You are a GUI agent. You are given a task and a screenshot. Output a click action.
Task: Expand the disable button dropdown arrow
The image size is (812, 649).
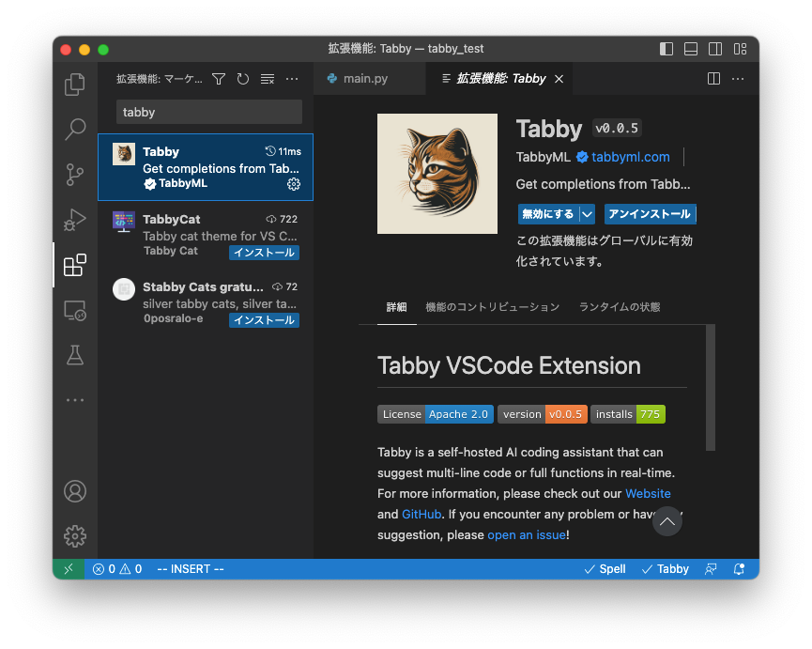587,214
